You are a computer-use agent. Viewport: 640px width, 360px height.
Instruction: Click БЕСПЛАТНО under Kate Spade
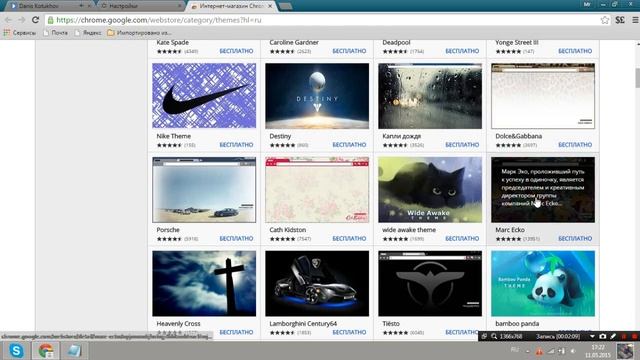click(236, 51)
